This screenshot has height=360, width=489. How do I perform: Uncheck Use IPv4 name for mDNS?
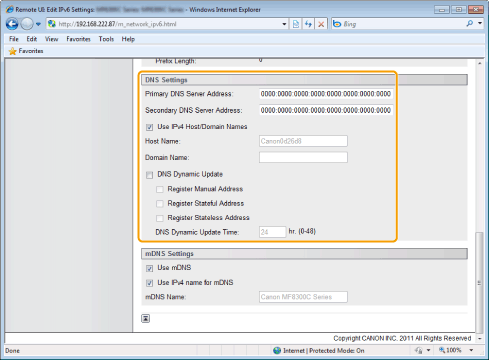click(x=149, y=283)
